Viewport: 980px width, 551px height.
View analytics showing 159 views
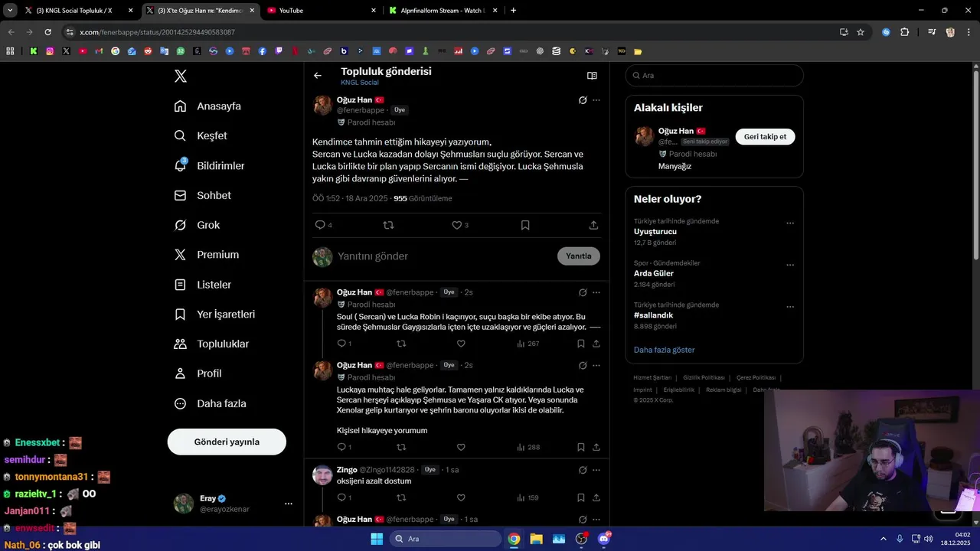[528, 497]
